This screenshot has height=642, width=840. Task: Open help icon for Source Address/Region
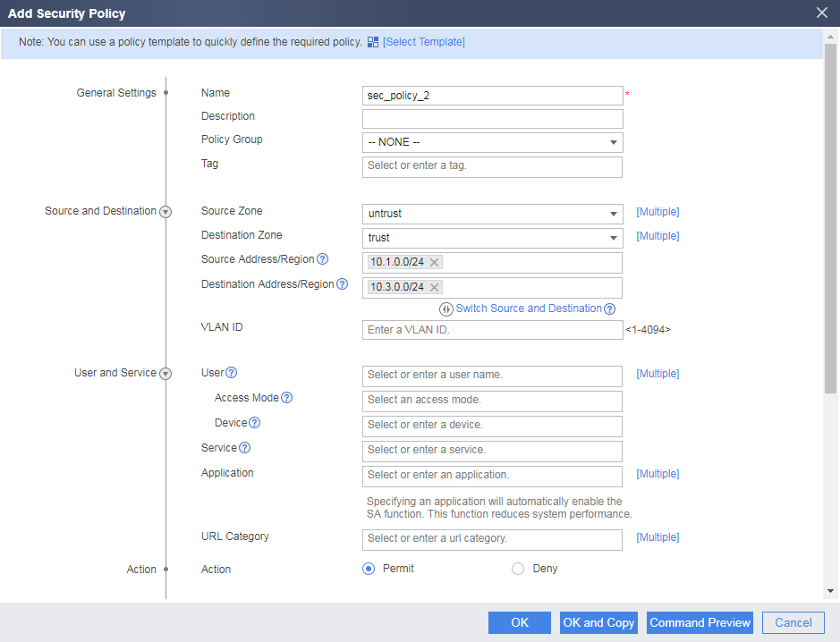click(x=323, y=259)
